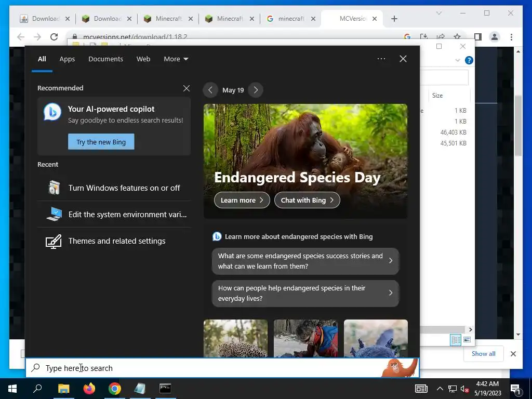
Task: Click Try the new Bing button
Action: (101, 142)
